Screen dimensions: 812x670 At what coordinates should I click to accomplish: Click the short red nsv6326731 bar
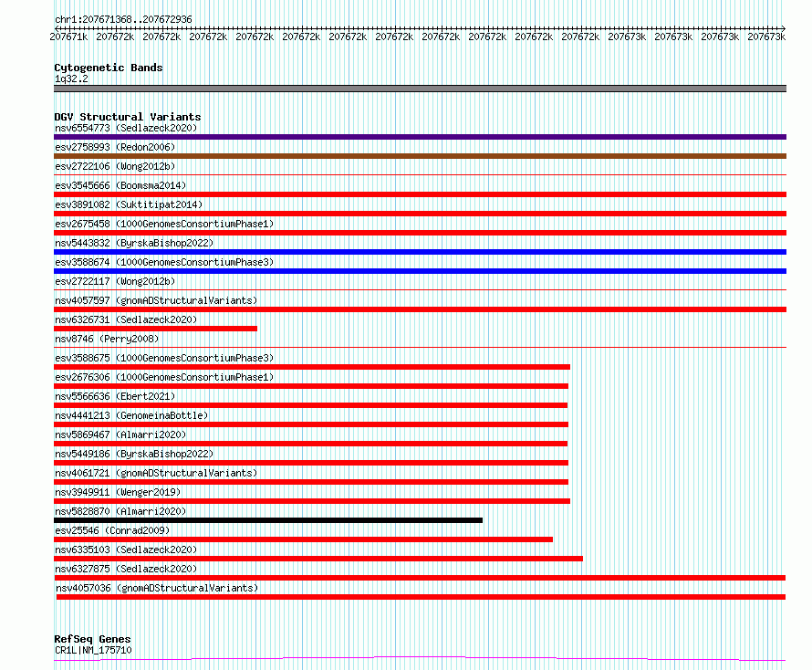tap(155, 329)
